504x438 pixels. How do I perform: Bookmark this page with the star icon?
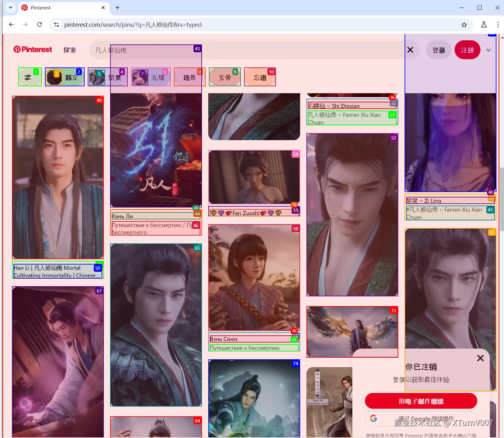pyautogui.click(x=464, y=25)
